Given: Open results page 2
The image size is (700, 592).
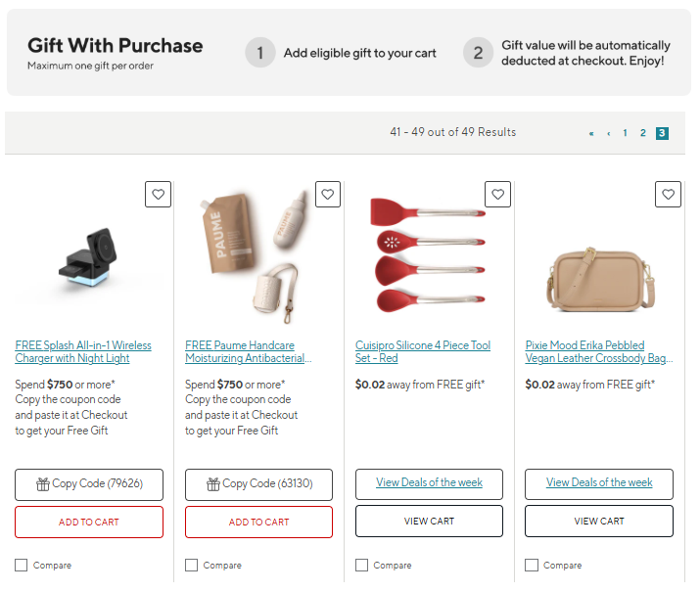Looking at the screenshot, I should coord(643,133).
